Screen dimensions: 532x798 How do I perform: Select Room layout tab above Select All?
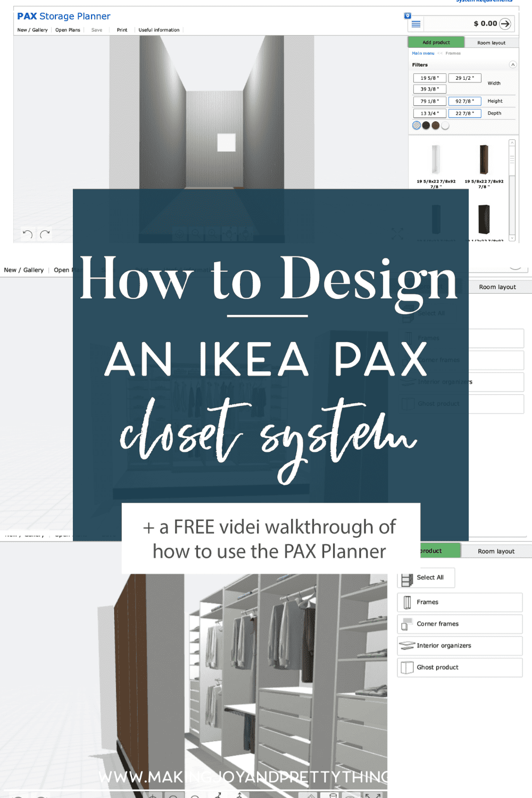point(496,551)
